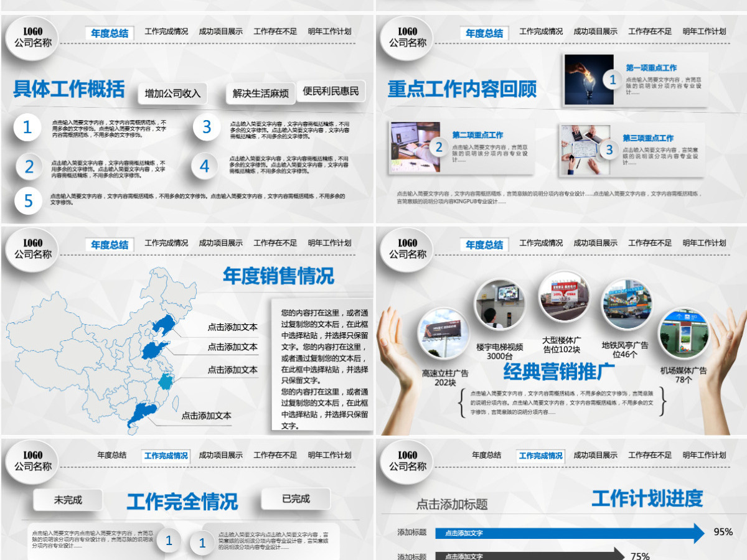Click the 95% value label
This screenshot has width=747, height=560.
tap(723, 532)
